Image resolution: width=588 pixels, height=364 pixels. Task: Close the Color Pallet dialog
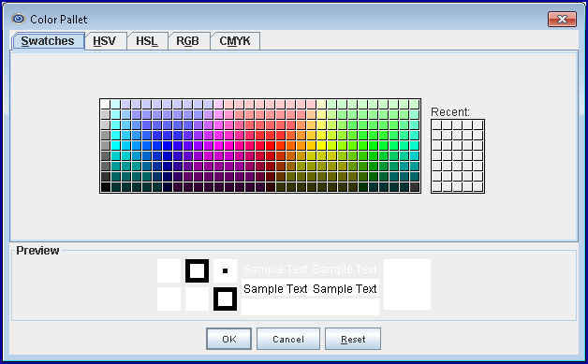click(562, 19)
